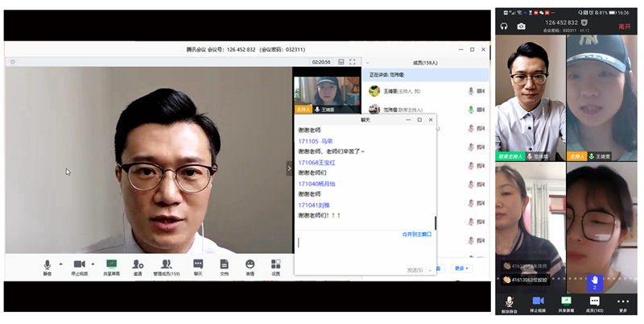Tap the red 离开 leave button
The height and width of the screenshot is (324, 644).
click(625, 27)
